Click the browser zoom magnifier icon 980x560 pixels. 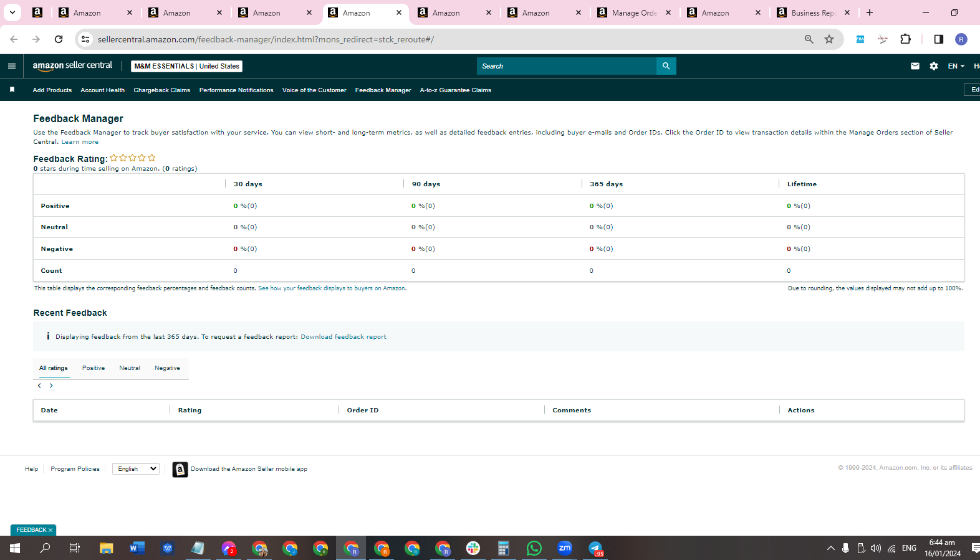tap(809, 39)
